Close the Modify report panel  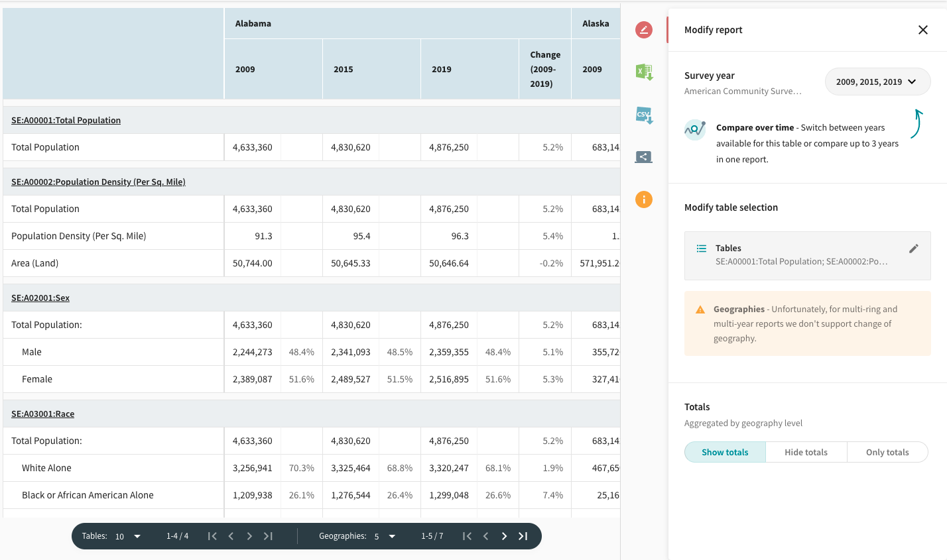922,30
